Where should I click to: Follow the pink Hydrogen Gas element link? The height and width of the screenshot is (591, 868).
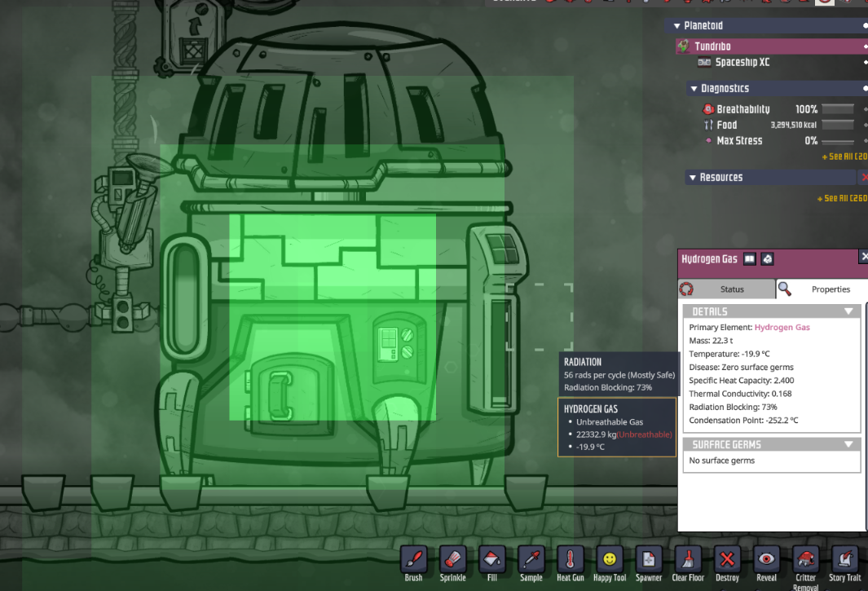point(782,328)
